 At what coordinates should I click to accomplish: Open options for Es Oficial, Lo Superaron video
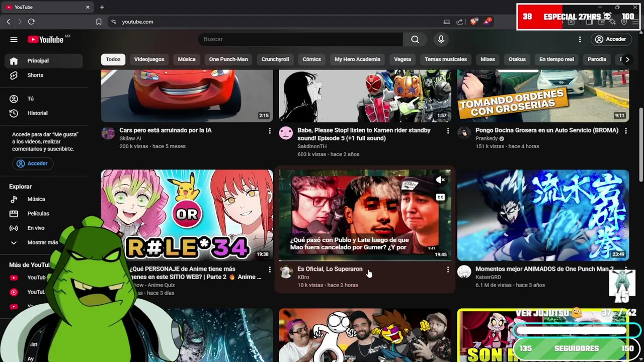click(448, 269)
